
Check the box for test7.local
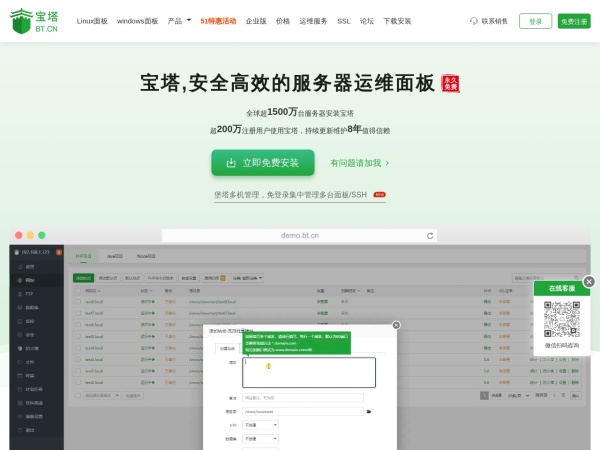[x=78, y=313]
